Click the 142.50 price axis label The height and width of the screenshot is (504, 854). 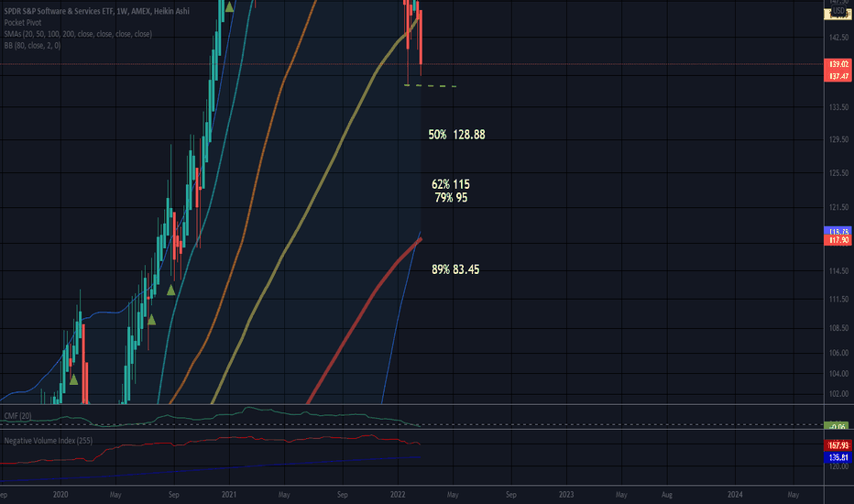[838, 38]
